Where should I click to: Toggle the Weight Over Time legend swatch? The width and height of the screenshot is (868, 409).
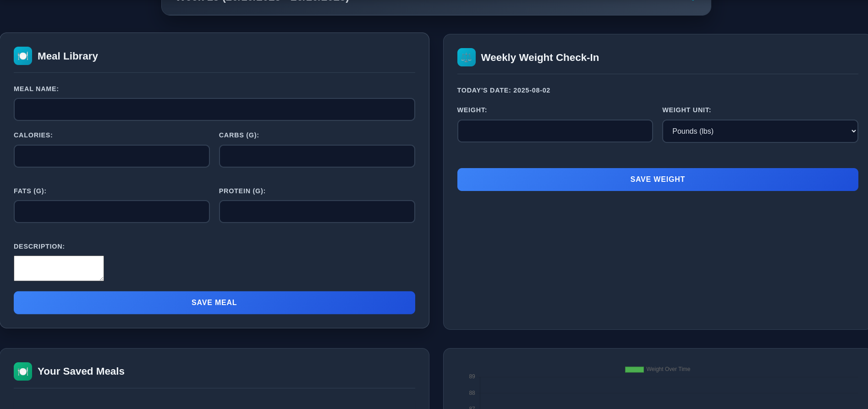(x=634, y=370)
